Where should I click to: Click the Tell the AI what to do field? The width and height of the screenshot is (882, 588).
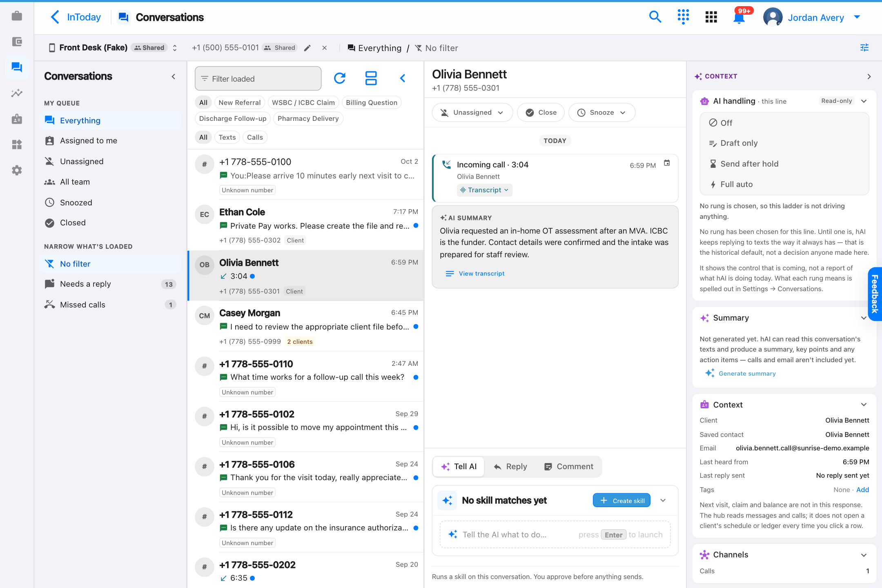(555, 535)
